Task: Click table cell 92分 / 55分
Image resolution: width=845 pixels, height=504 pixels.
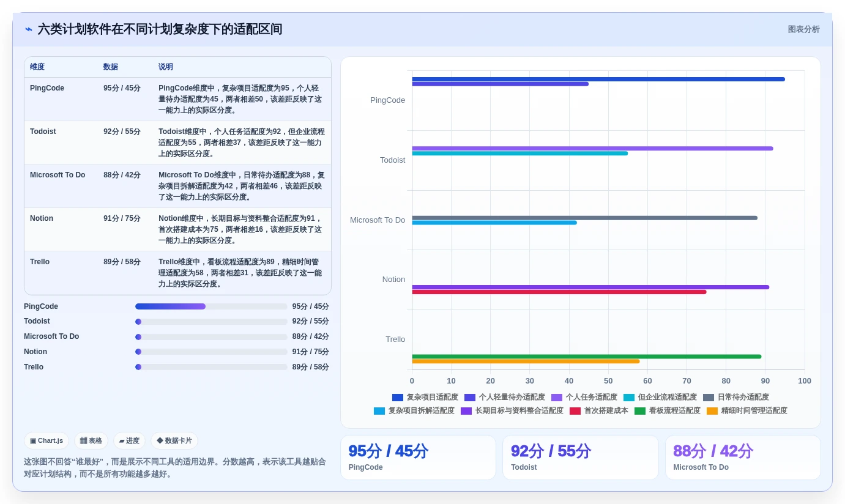Action: point(122,132)
